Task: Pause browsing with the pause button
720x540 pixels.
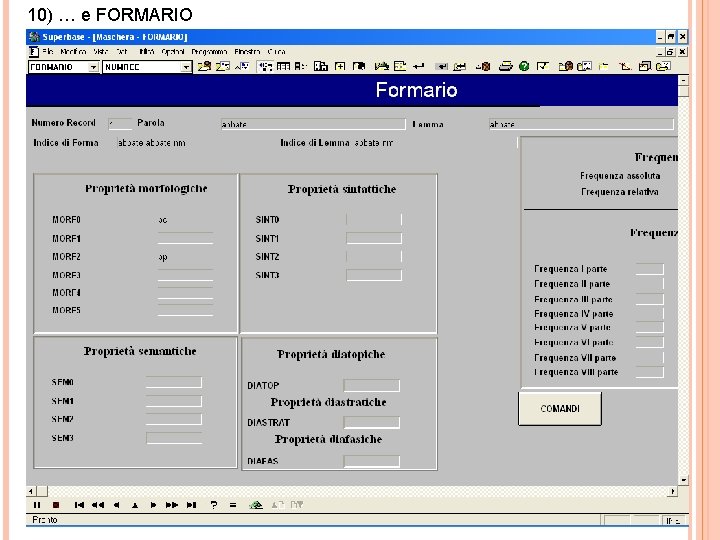Action: click(x=37, y=505)
